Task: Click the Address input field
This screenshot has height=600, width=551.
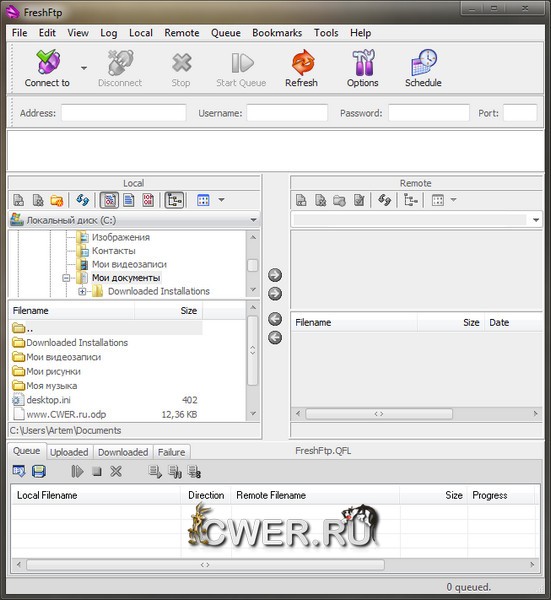Action: pyautogui.click(x=124, y=113)
